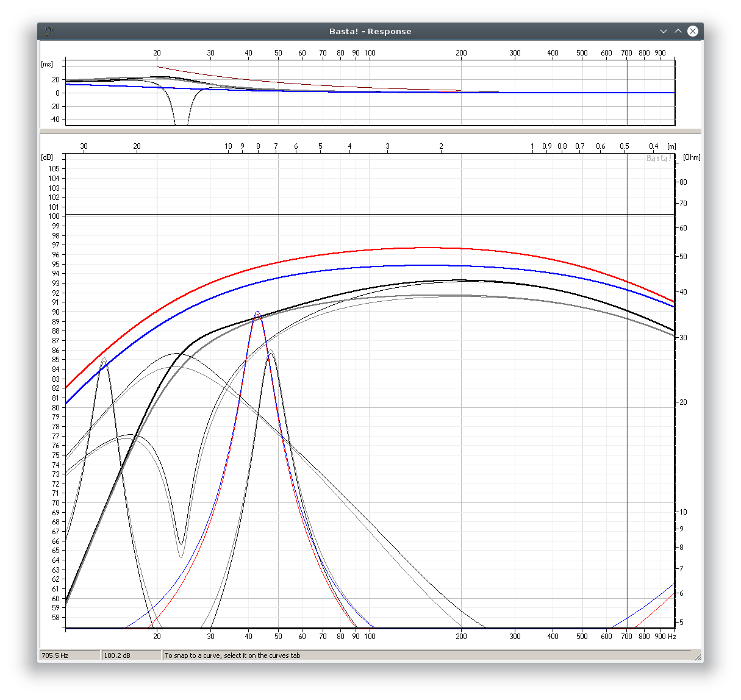Viewport: 741px width, 700px height.
Task: Click the 58 label on the dB axis
Action: pos(55,618)
